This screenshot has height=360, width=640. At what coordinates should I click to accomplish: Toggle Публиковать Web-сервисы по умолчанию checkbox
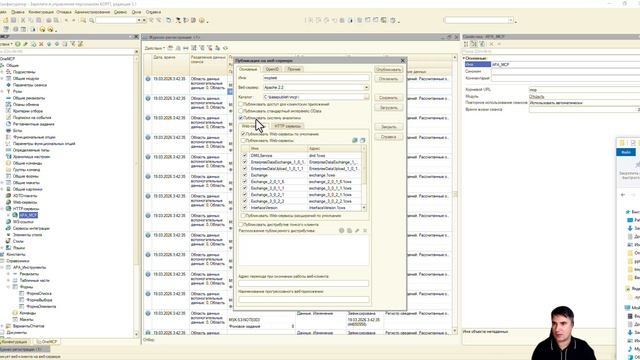click(x=243, y=134)
